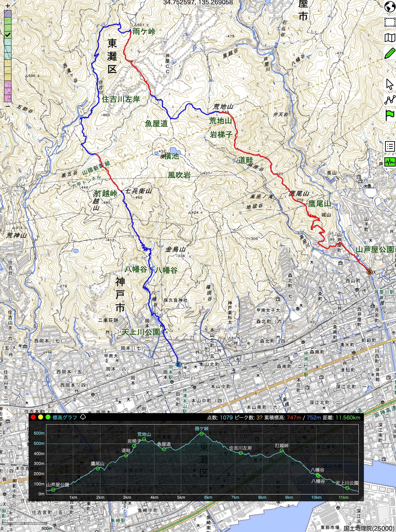The image size is (396, 532).
Task: Zoom out with the minus button
Action: tap(8, 106)
